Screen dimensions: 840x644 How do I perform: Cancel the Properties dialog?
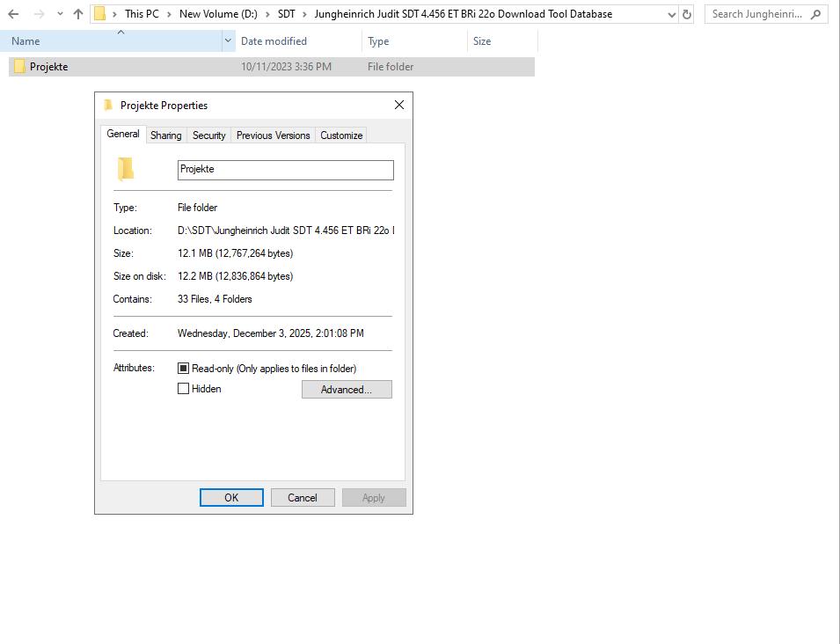(303, 498)
